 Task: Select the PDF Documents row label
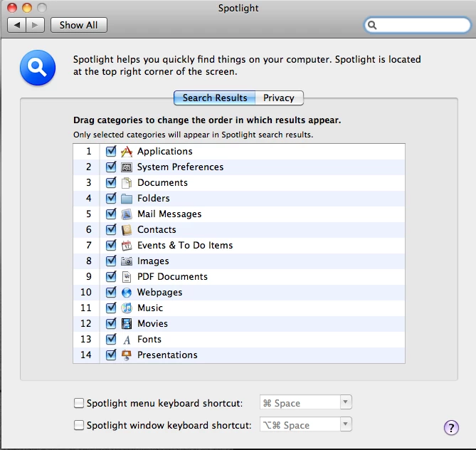point(172,277)
